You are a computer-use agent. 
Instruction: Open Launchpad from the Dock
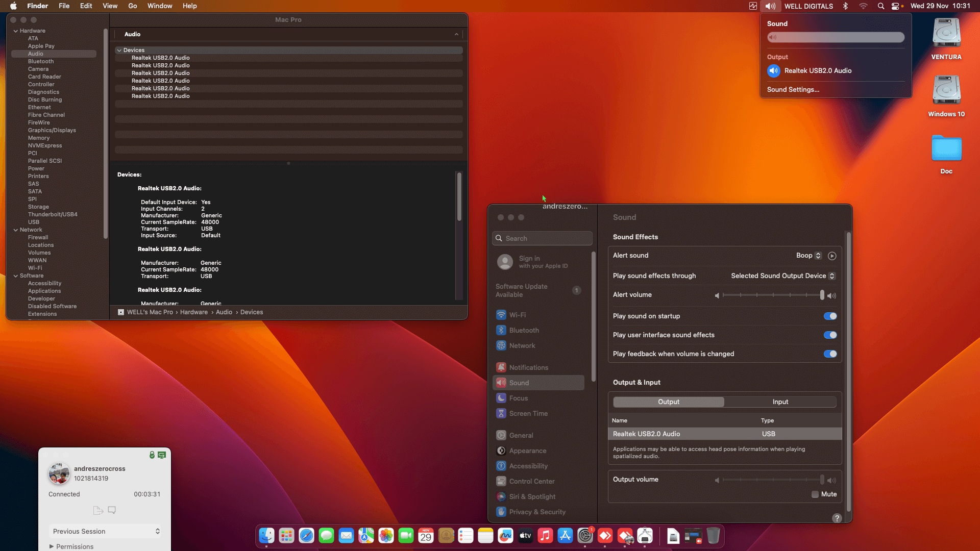tap(286, 536)
